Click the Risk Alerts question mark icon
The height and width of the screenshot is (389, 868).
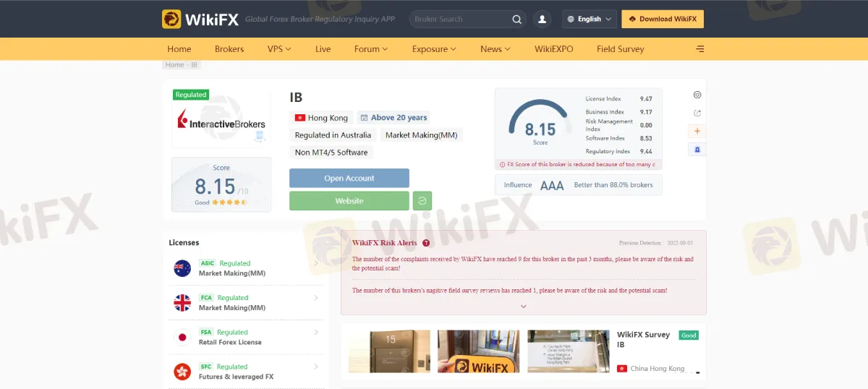tap(426, 243)
